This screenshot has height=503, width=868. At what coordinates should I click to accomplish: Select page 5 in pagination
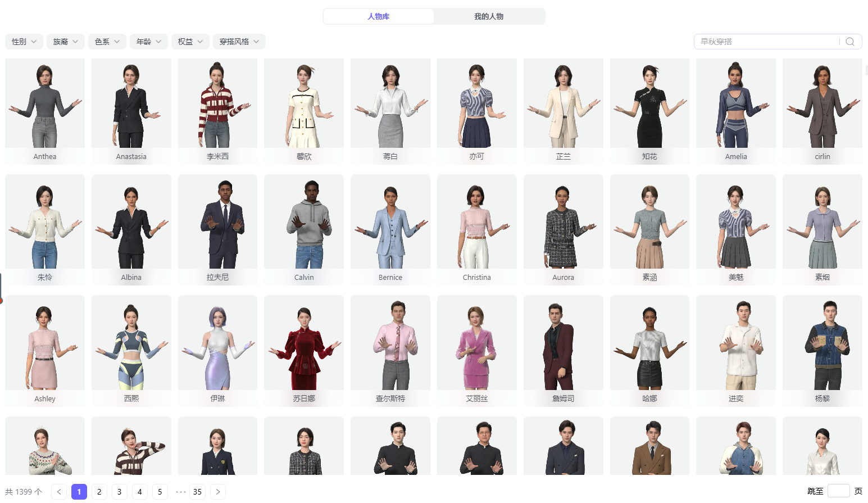pyautogui.click(x=160, y=492)
